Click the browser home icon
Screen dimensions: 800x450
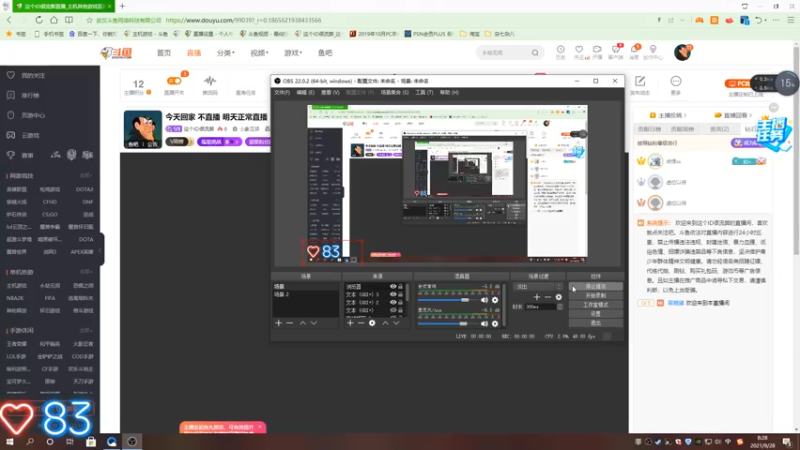click(54, 20)
